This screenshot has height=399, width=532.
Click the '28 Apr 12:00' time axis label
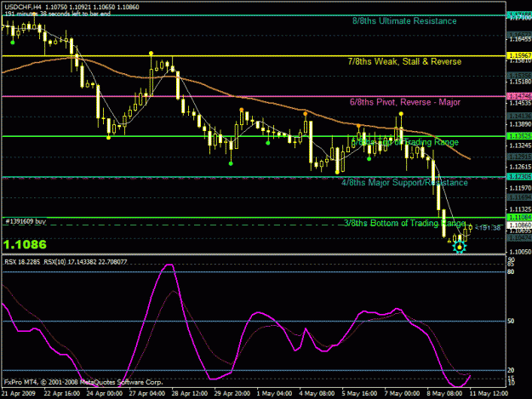click(189, 394)
